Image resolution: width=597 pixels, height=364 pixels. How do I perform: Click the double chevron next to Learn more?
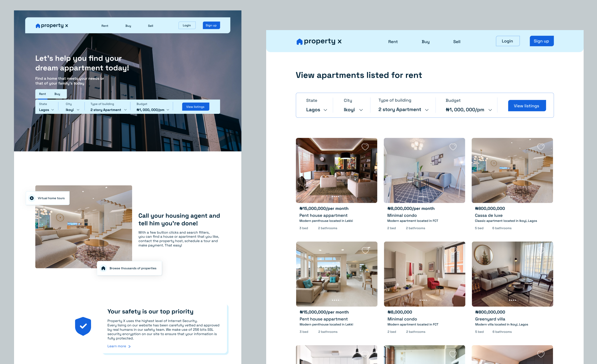(x=129, y=347)
